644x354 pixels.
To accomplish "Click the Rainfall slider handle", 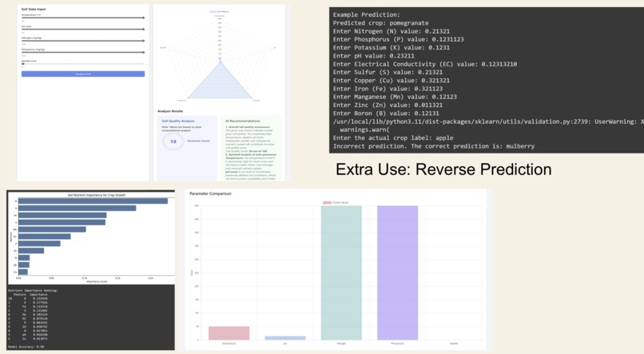I will [x=23, y=64].
